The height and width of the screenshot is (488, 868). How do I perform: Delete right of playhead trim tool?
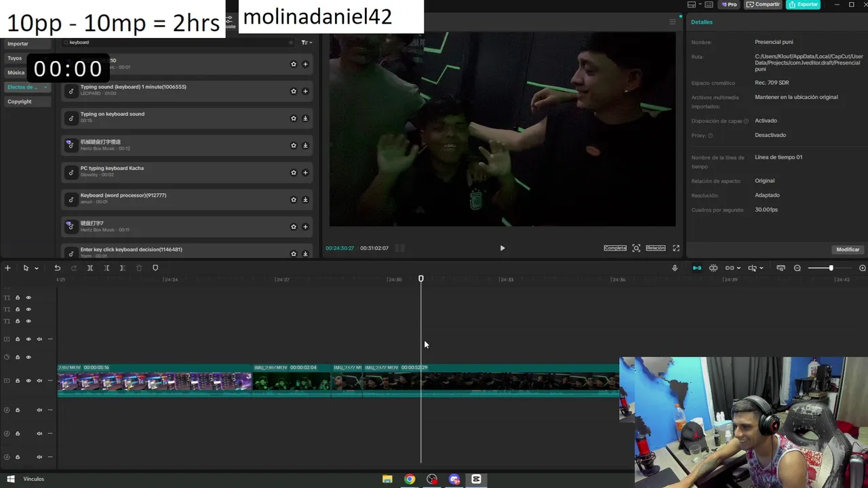coord(122,268)
